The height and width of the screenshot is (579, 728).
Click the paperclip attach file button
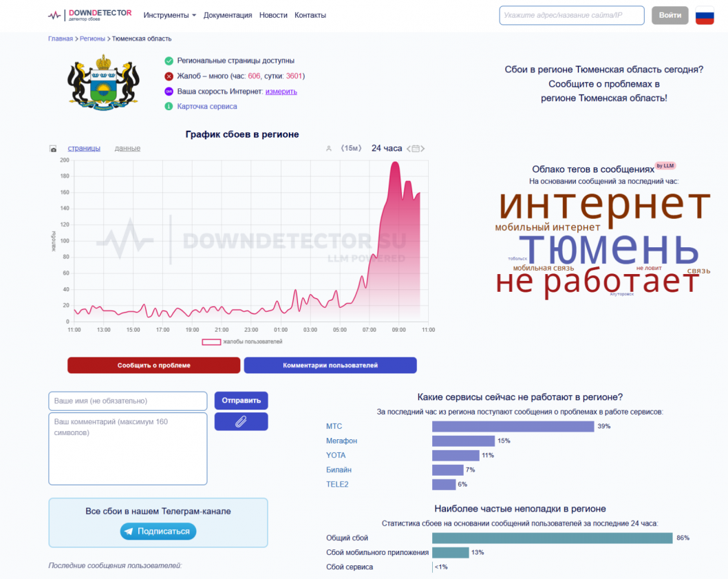point(241,421)
